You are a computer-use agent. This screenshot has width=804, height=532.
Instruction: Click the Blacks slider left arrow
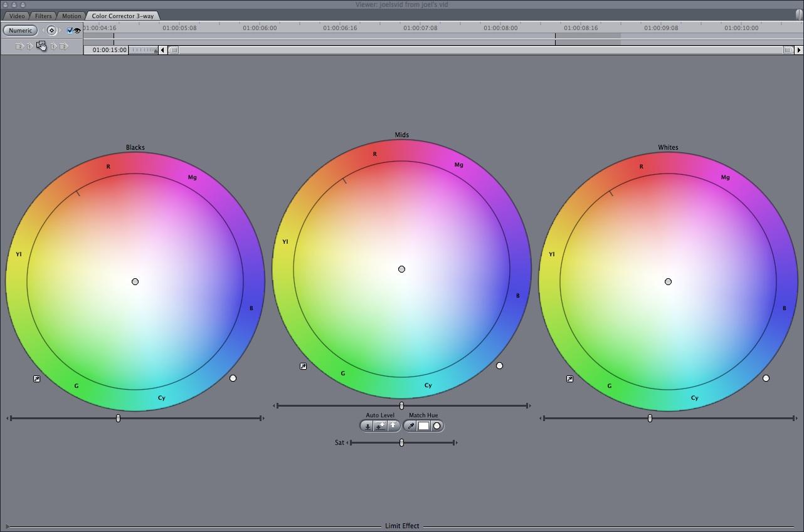9,418
